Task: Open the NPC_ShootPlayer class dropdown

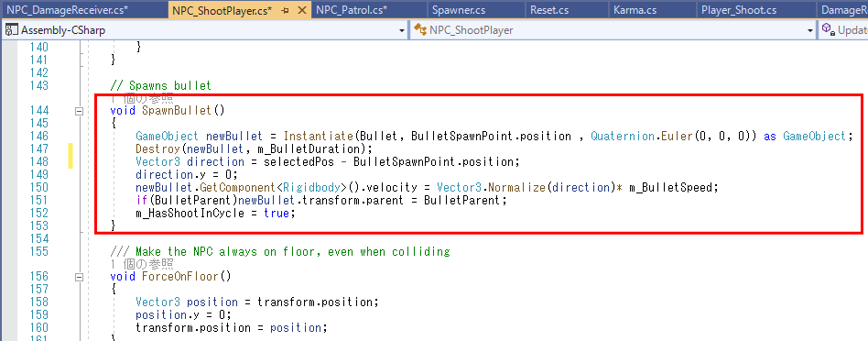Action: pyautogui.click(x=613, y=30)
